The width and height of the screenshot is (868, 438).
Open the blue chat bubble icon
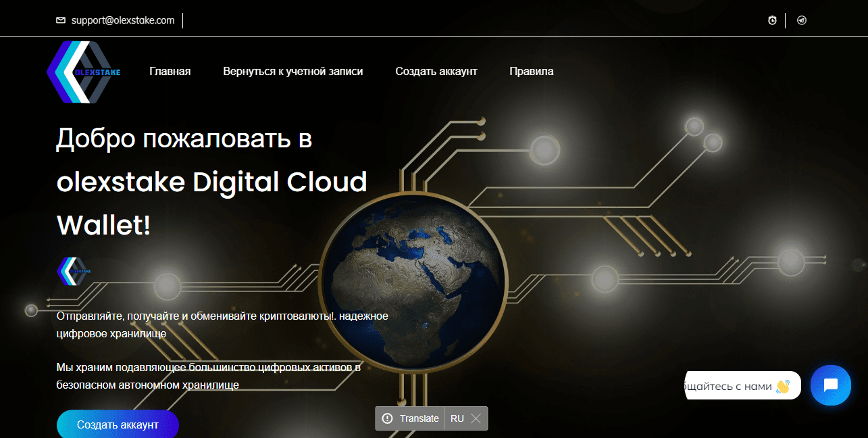coord(830,385)
